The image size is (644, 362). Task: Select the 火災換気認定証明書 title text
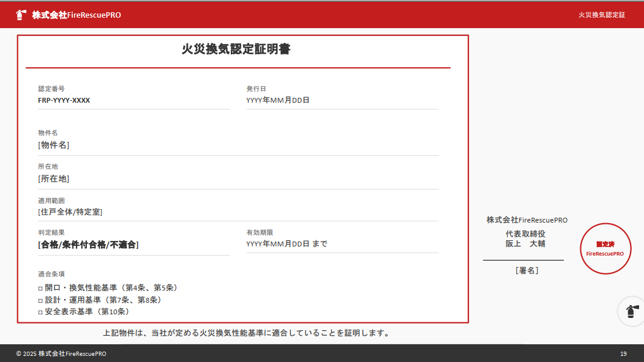click(236, 50)
